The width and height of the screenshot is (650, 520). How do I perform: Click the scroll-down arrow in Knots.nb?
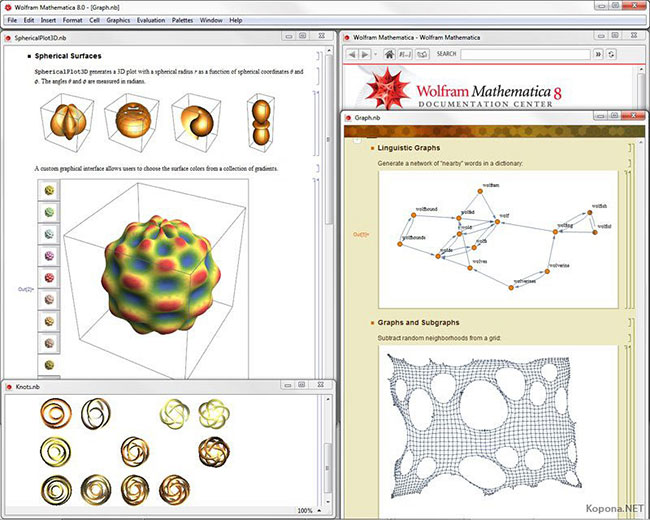pyautogui.click(x=328, y=502)
